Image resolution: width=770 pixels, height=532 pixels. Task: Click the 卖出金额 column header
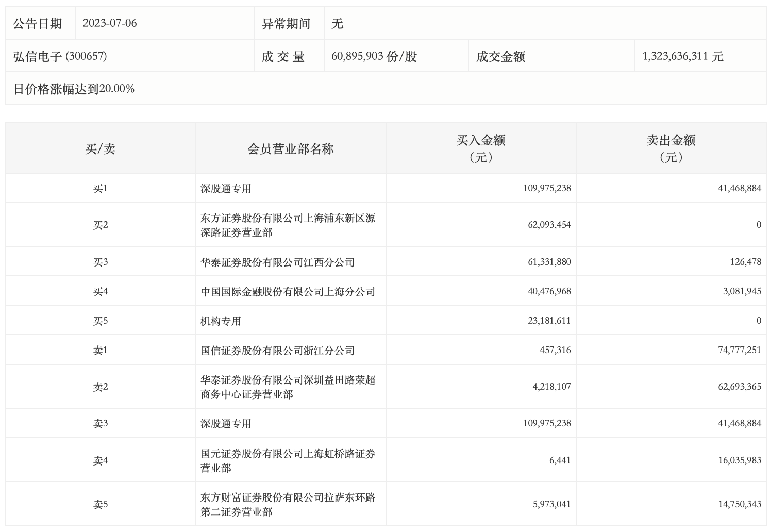click(x=671, y=148)
